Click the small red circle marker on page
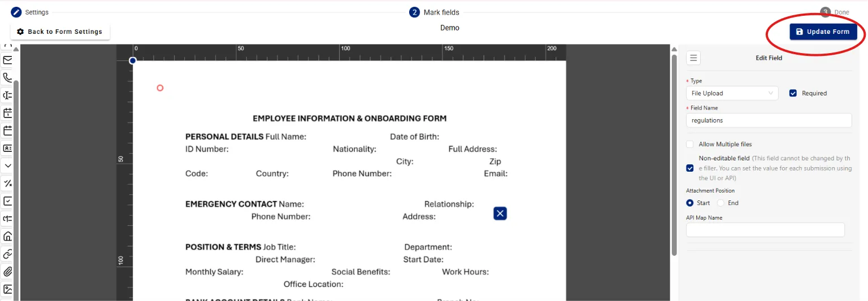868x301 pixels. (160, 88)
